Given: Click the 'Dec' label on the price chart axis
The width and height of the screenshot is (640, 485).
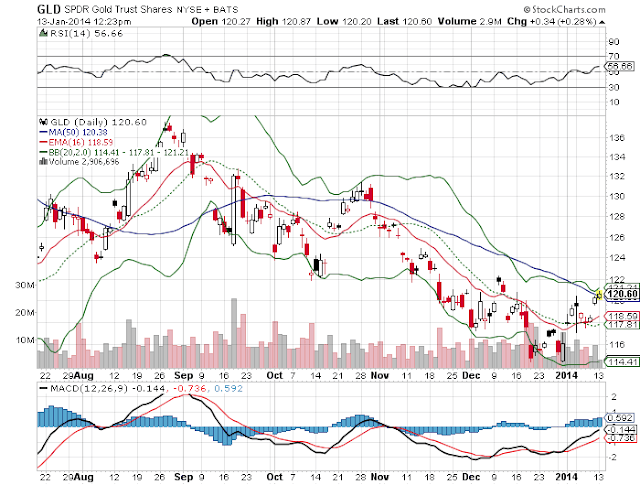Looking at the screenshot, I should [471, 375].
